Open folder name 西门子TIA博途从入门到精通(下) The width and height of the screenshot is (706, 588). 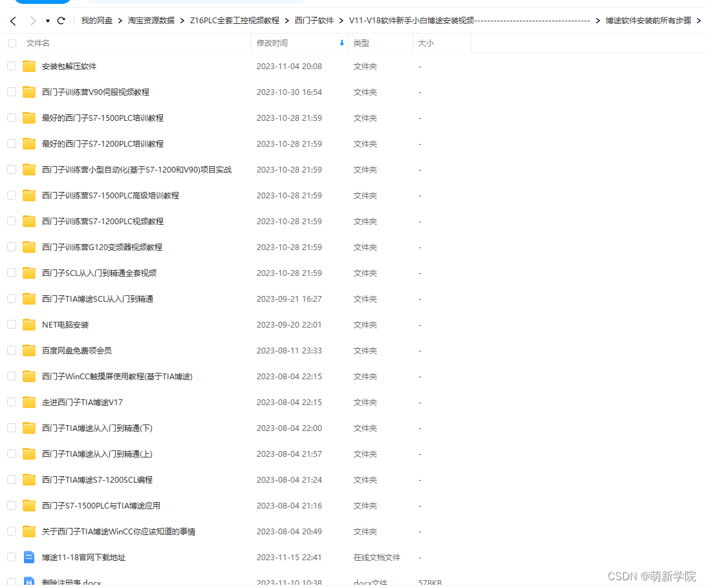coord(97,428)
